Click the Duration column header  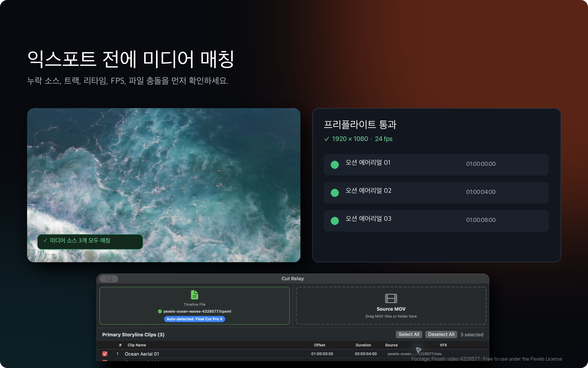click(x=363, y=345)
